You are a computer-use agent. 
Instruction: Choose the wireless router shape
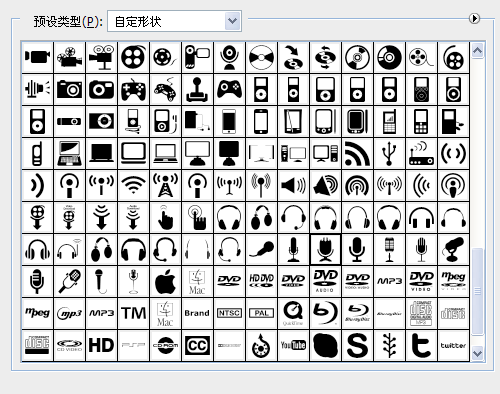point(421,153)
